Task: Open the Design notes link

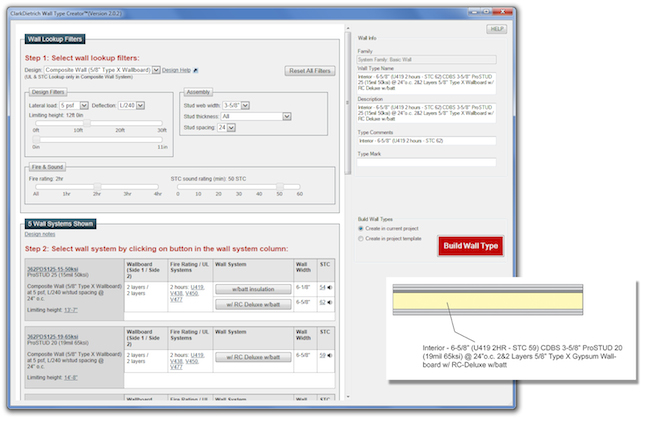Action: (40, 233)
